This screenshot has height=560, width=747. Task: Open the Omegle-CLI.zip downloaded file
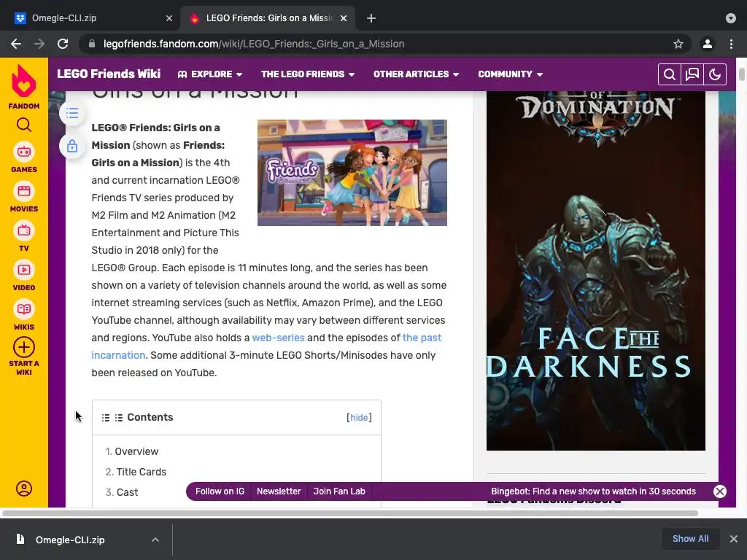[70, 540]
